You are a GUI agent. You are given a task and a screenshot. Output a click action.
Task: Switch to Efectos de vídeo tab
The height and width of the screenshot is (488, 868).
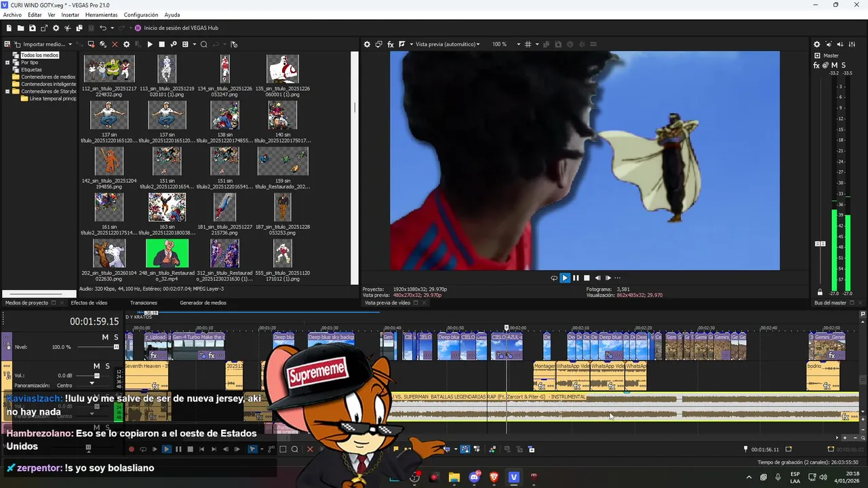point(89,303)
